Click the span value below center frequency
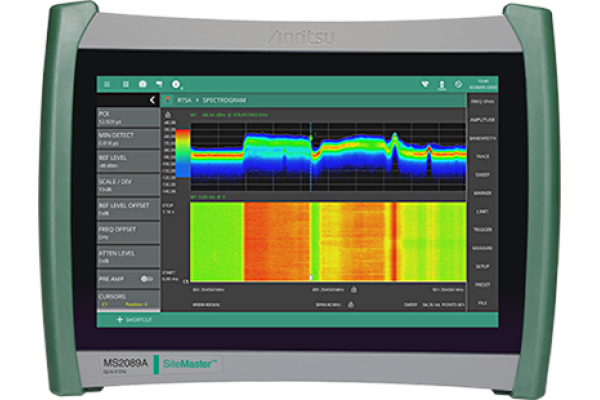Screen dimensions: 600x400 click(x=328, y=305)
